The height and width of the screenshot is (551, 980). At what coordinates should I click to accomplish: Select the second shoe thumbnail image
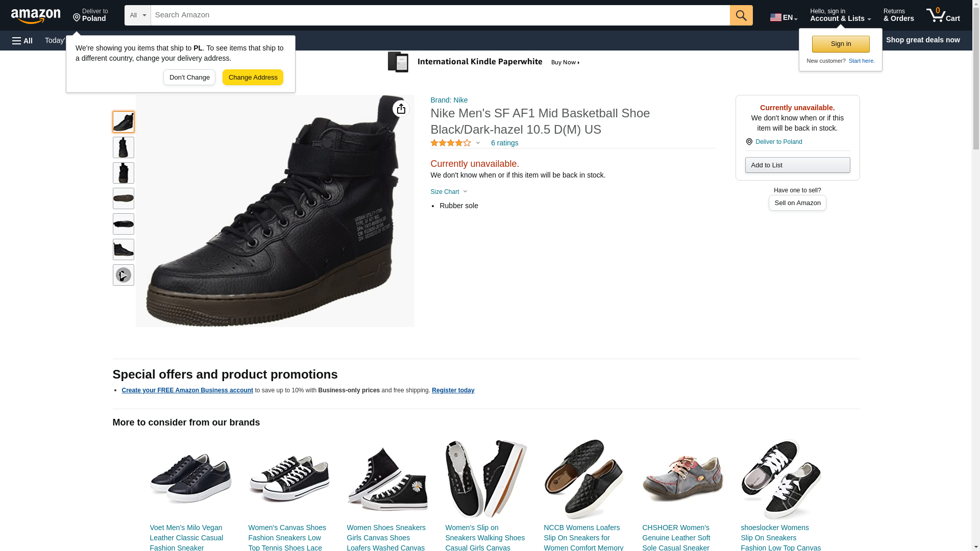coord(124,147)
